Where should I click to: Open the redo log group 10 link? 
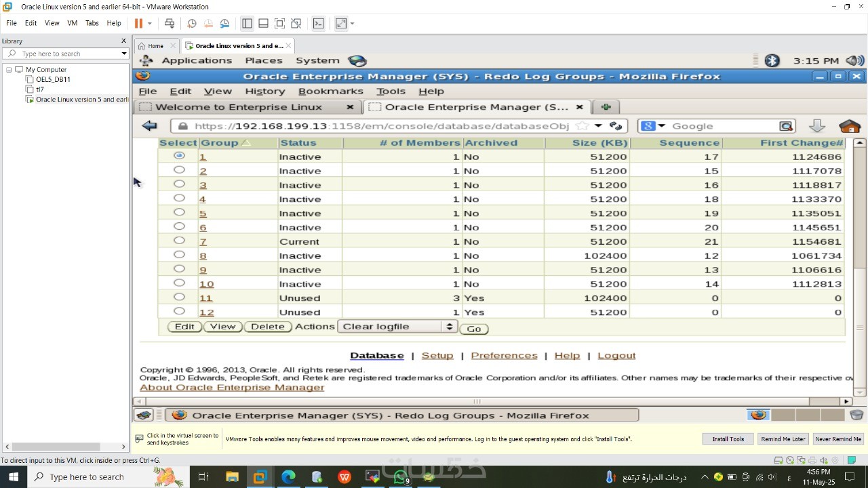pos(206,284)
